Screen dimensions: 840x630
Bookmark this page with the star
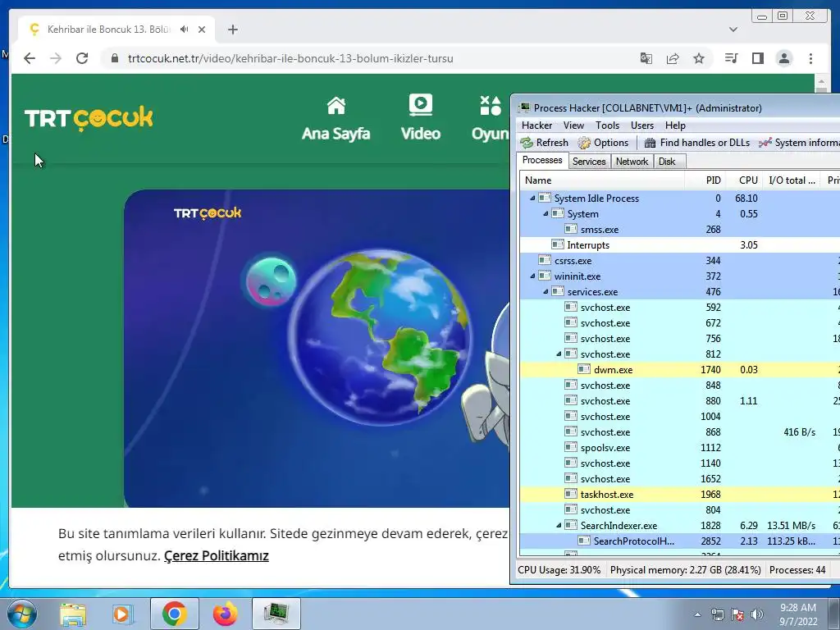tap(699, 58)
